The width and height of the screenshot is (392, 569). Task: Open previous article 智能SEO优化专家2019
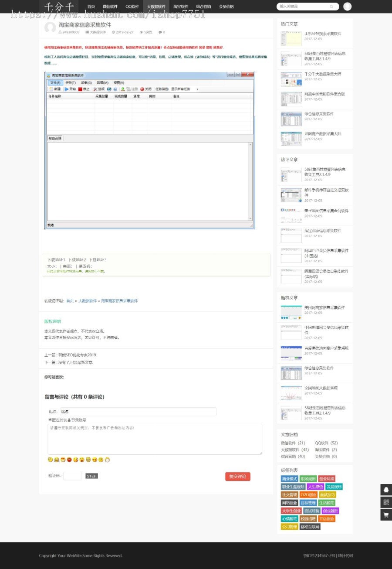pyautogui.click(x=77, y=355)
